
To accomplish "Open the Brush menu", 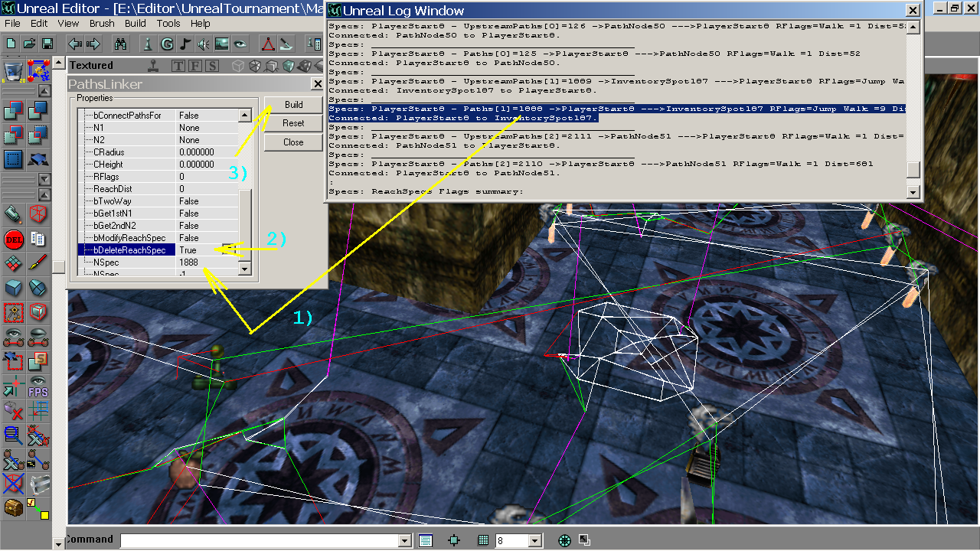I will [x=102, y=24].
